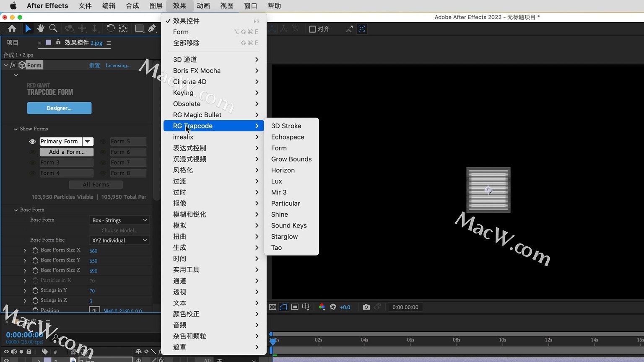This screenshot has height=362, width=644.
Task: Toggle the eye next to Form 5
Action: 103,142
